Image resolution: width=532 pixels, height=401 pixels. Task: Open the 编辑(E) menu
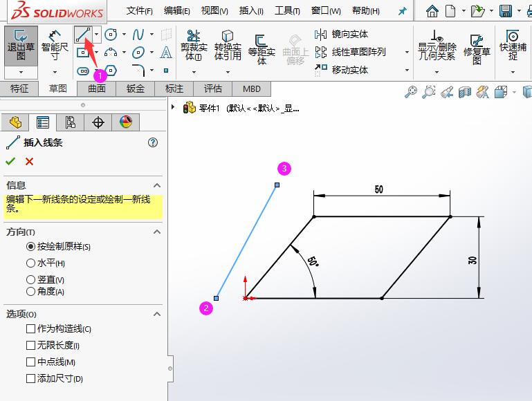(x=177, y=11)
